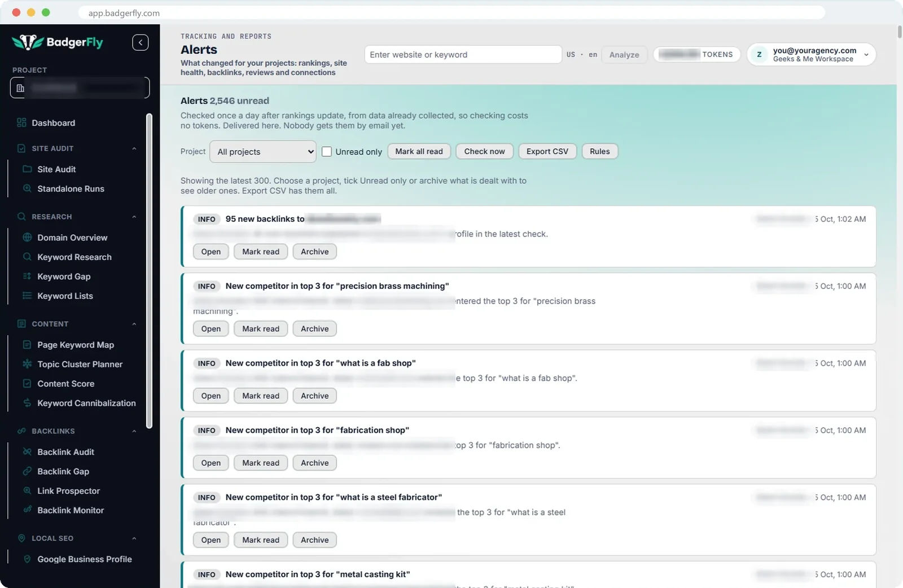Open the All projects dropdown

point(263,151)
